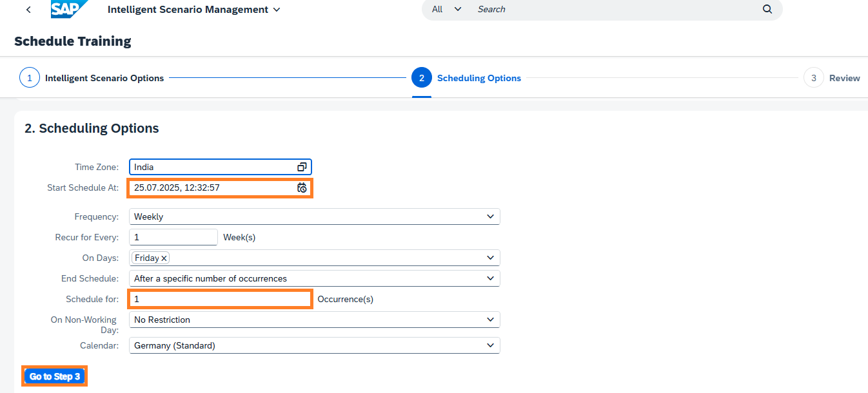Open the On Non-Working Day dropdown
This screenshot has width=868, height=393.
491,320
